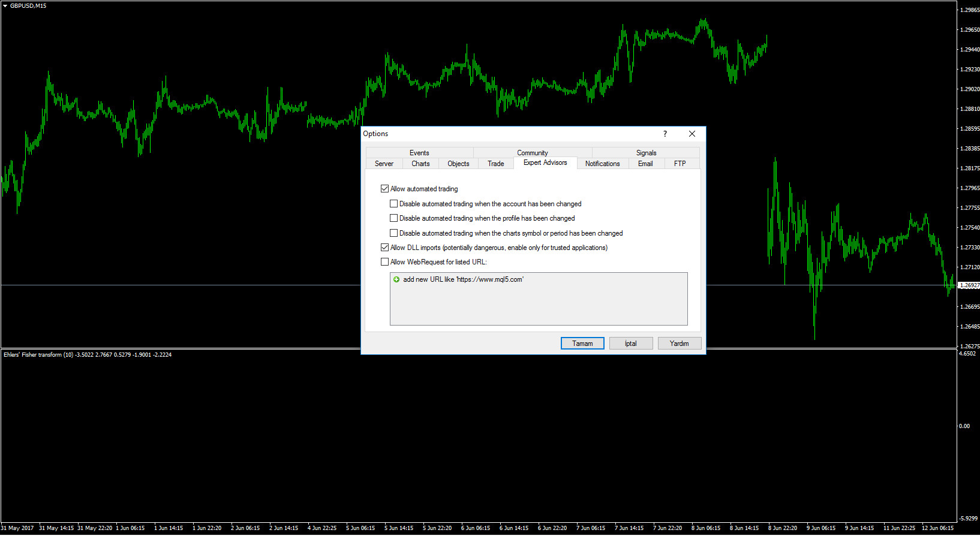Toggle Allow automated trading checkbox
The image size is (980, 536).
point(385,189)
